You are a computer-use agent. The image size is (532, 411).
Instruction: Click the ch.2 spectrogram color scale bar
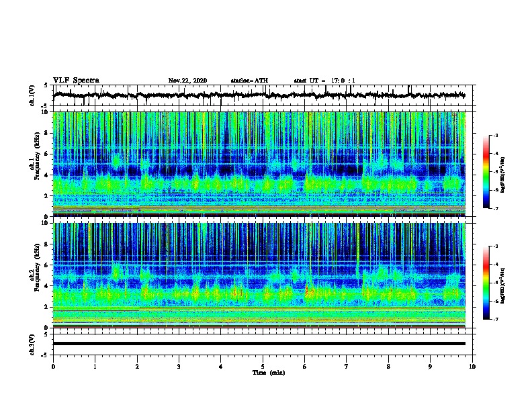486,283
